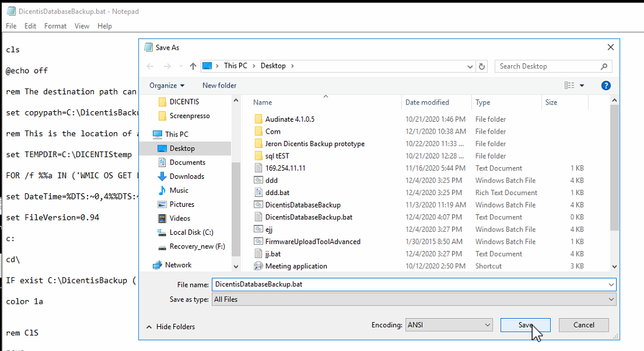Select the Meeting application shortcut icon

click(259, 266)
